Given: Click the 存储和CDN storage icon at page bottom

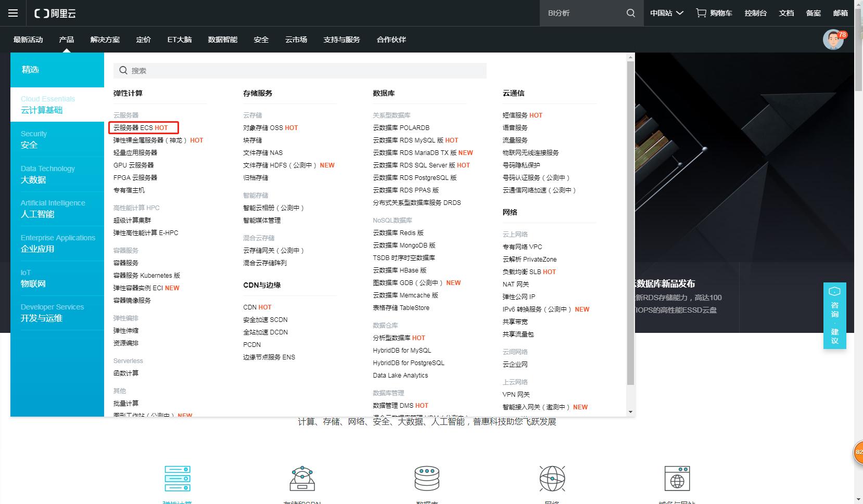Looking at the screenshot, I should [302, 479].
